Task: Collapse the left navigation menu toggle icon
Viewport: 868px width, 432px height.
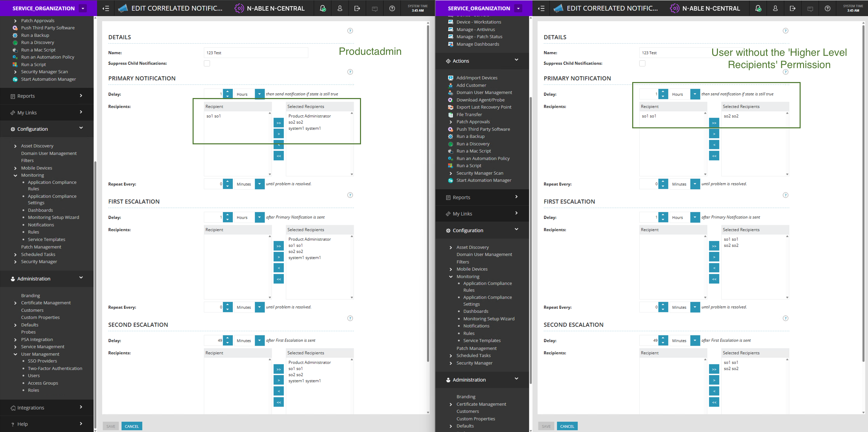Action: (106, 9)
